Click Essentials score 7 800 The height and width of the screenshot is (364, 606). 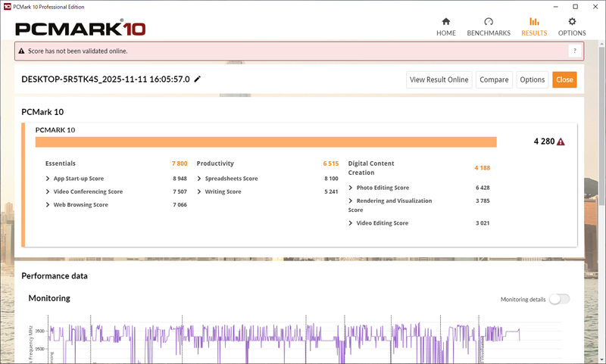180,163
